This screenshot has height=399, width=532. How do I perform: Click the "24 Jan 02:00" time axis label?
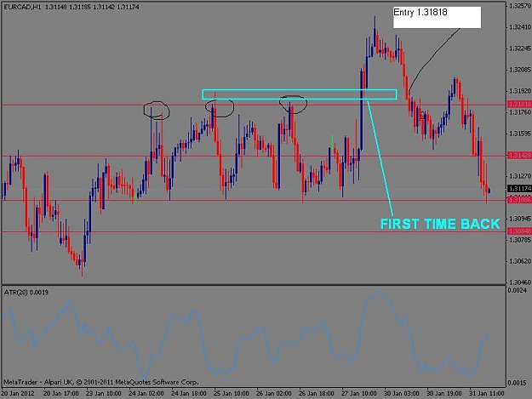[x=146, y=393]
